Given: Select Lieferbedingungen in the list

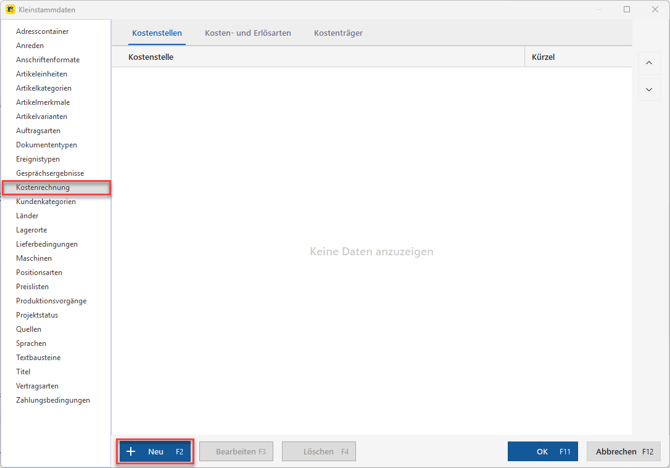Looking at the screenshot, I should [x=47, y=244].
